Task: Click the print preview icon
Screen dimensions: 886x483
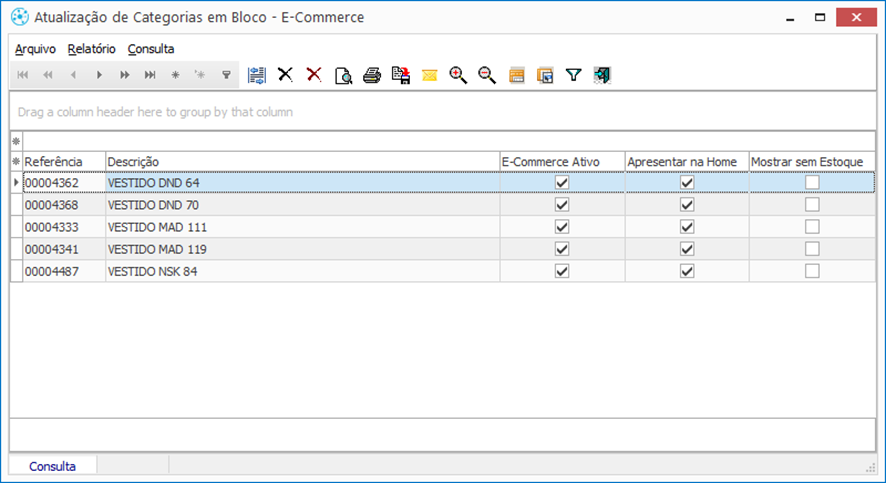Action: [x=343, y=75]
